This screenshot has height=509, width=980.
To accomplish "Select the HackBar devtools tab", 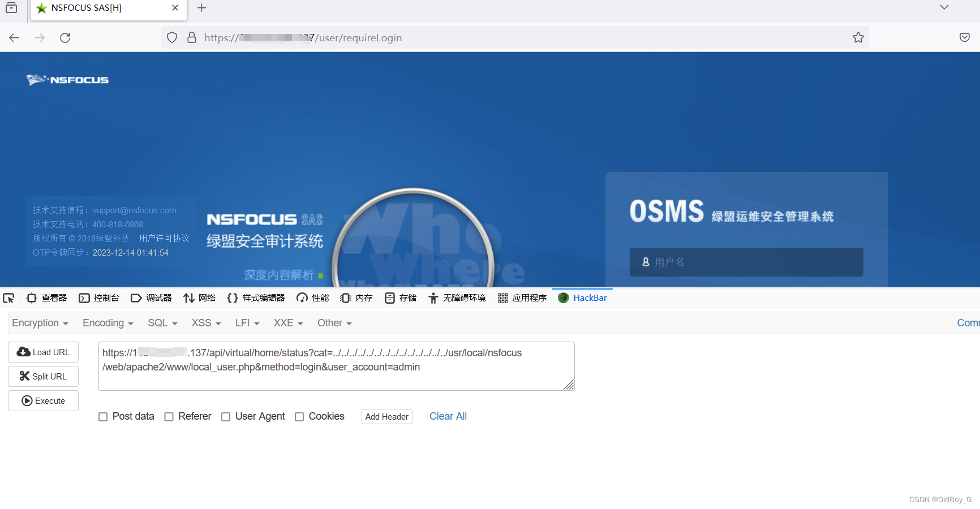I will tap(582, 298).
